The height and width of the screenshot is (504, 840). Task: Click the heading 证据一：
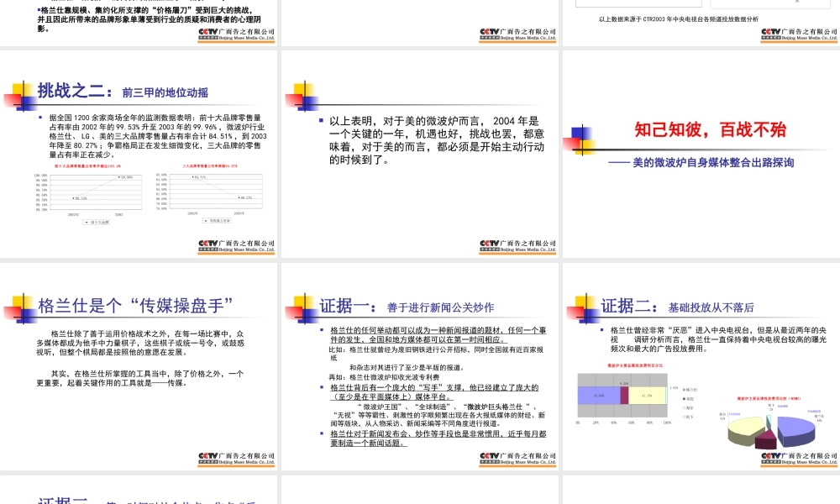coord(349,307)
